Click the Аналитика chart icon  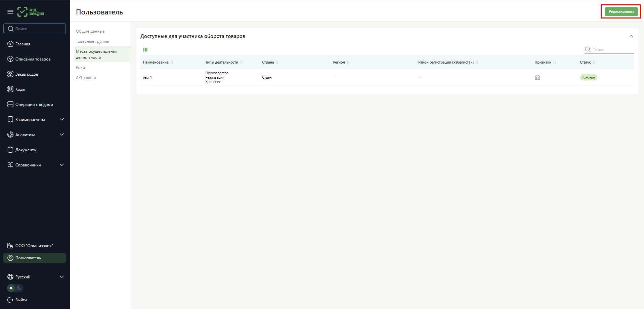tap(10, 134)
